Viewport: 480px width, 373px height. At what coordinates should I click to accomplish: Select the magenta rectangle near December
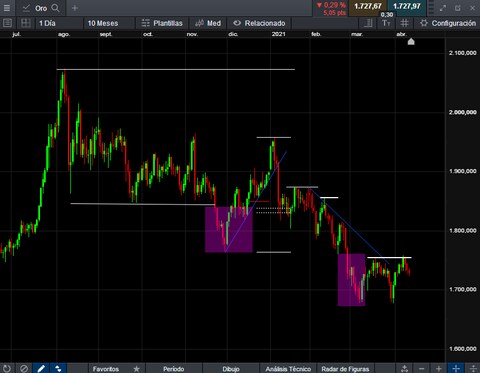point(229,229)
